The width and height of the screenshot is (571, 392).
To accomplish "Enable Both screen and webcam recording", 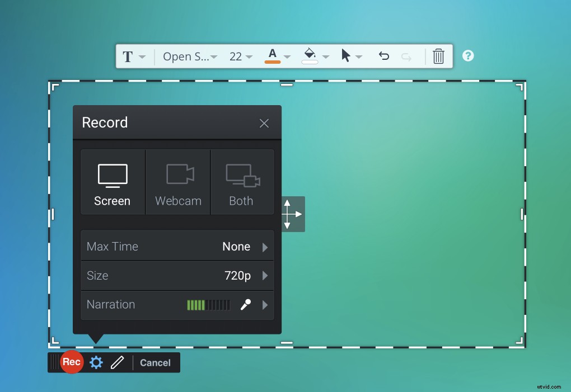I will click(242, 182).
